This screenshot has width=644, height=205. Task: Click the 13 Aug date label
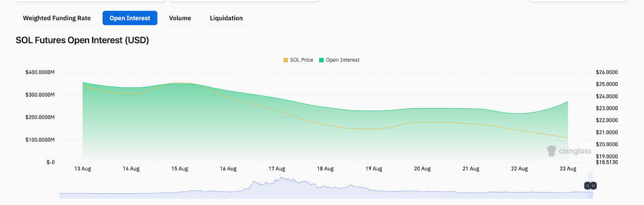pos(83,169)
